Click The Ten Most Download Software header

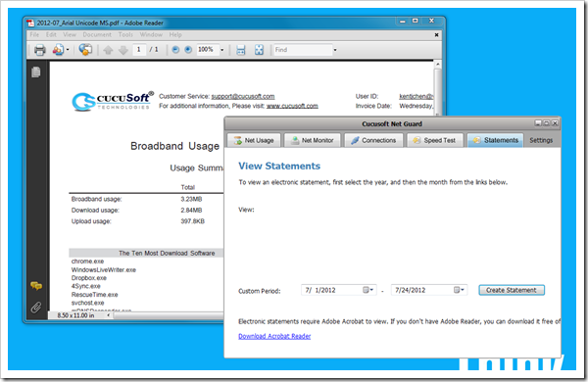(167, 254)
